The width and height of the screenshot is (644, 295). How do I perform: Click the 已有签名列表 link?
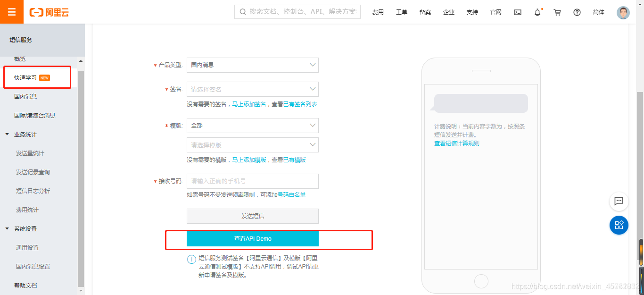300,104
